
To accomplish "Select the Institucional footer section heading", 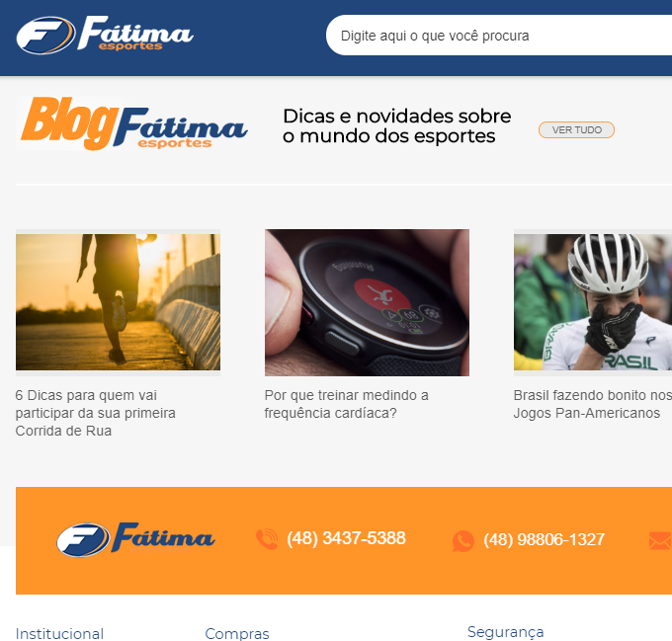I will [59, 634].
